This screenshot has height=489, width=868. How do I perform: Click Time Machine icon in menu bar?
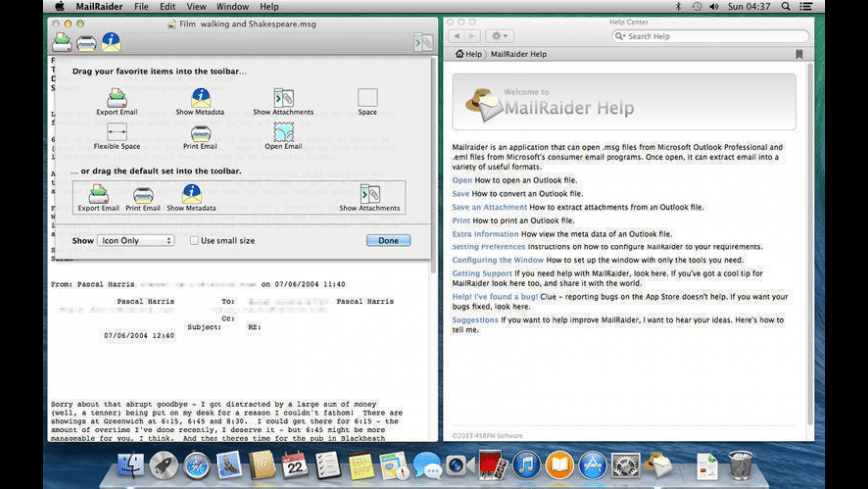[697, 7]
